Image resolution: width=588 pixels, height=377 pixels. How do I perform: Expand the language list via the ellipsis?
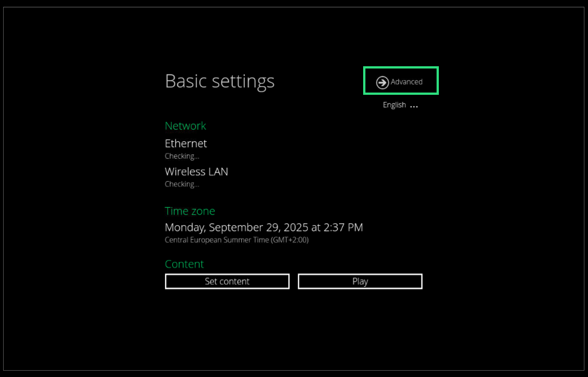pos(414,106)
